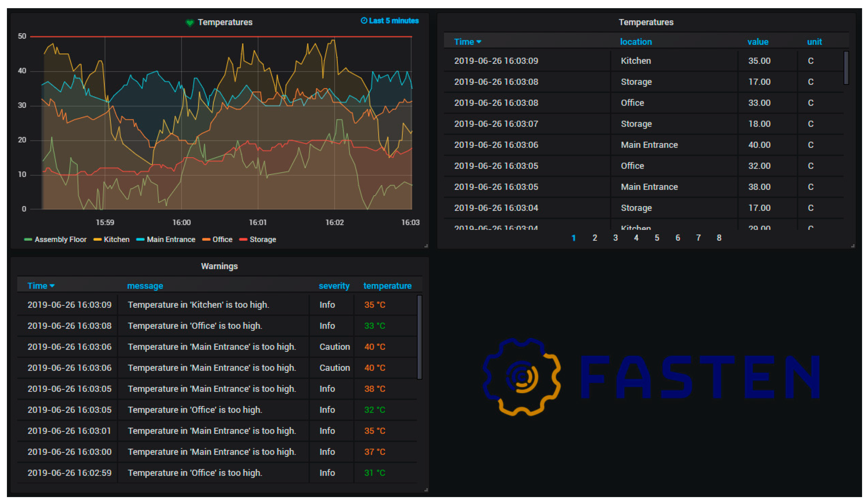Click the clock icon beside Last 5 minutes
The height and width of the screenshot is (504, 868).
tap(364, 21)
